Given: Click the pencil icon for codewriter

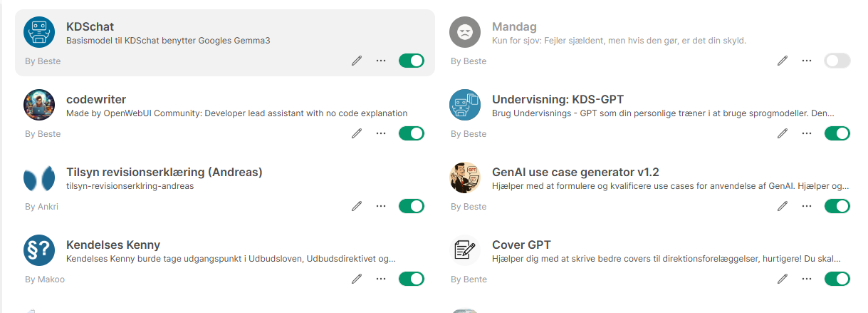Looking at the screenshot, I should pyautogui.click(x=357, y=133).
